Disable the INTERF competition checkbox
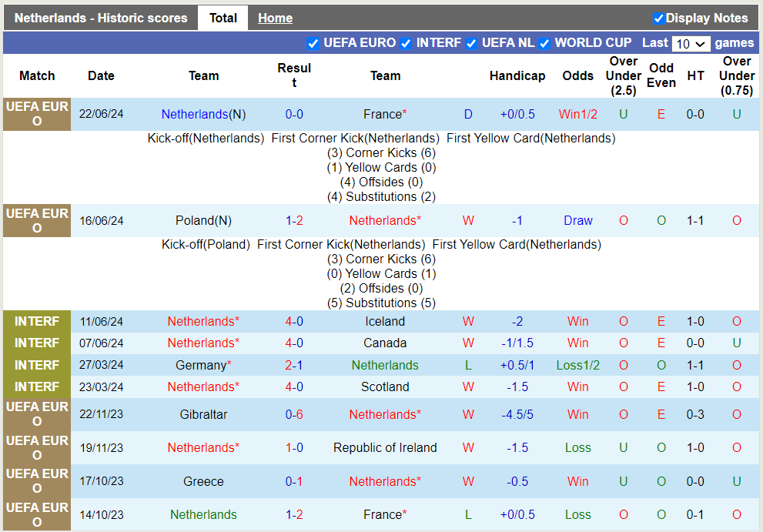Image resolution: width=763 pixels, height=532 pixels. point(406,43)
